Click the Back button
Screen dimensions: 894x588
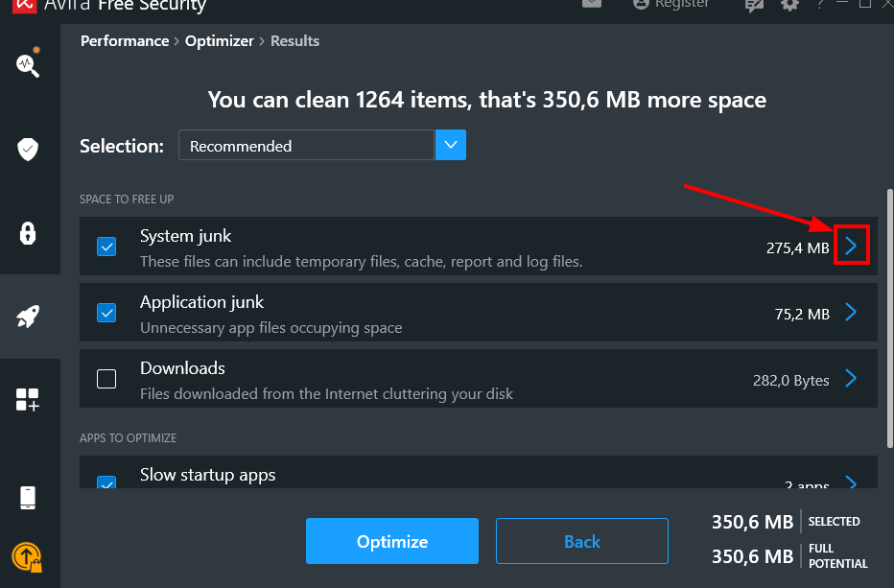coord(582,541)
